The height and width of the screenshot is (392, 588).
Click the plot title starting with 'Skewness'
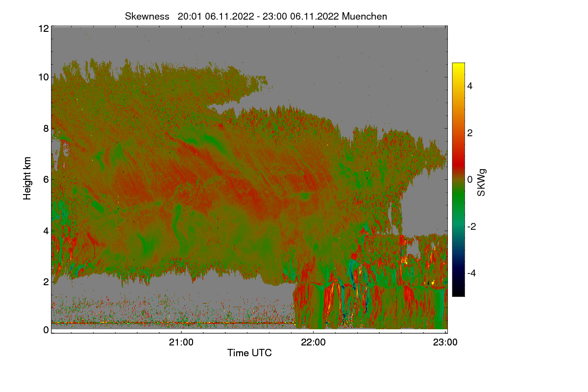click(256, 16)
